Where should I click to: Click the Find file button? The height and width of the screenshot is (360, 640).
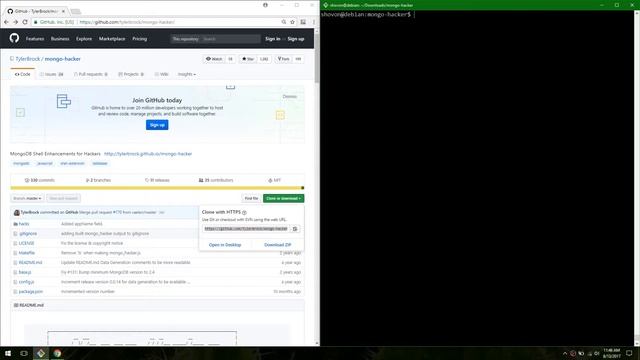point(251,198)
